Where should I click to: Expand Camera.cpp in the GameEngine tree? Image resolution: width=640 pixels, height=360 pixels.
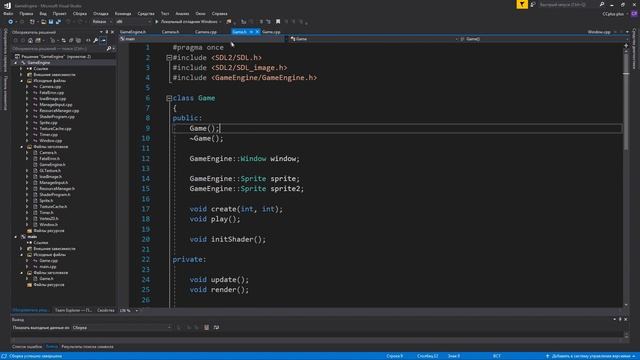click(27, 87)
